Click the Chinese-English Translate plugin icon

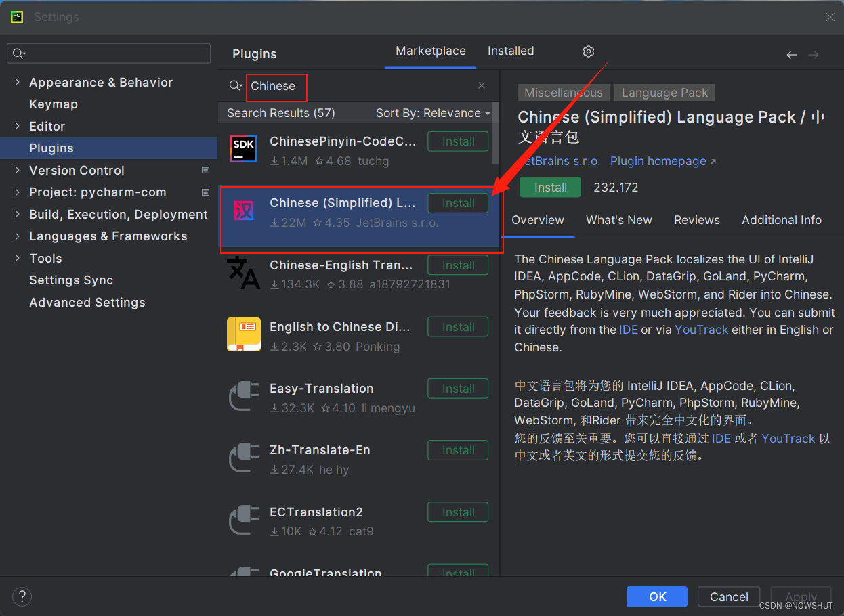tap(243, 272)
